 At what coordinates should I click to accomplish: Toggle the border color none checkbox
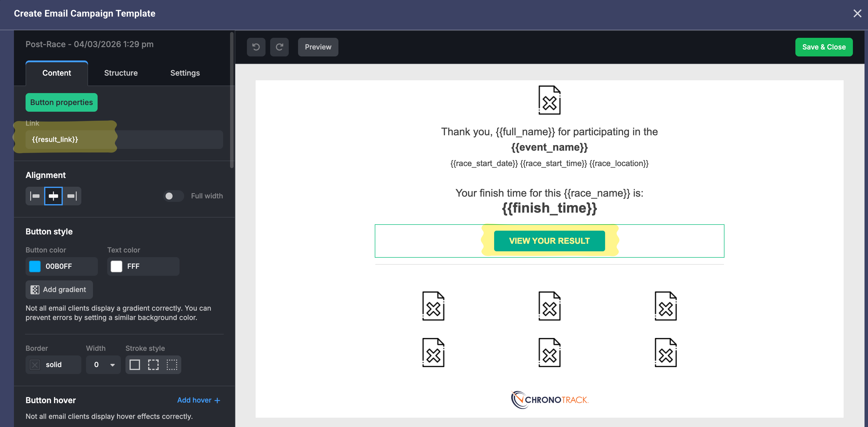click(35, 364)
